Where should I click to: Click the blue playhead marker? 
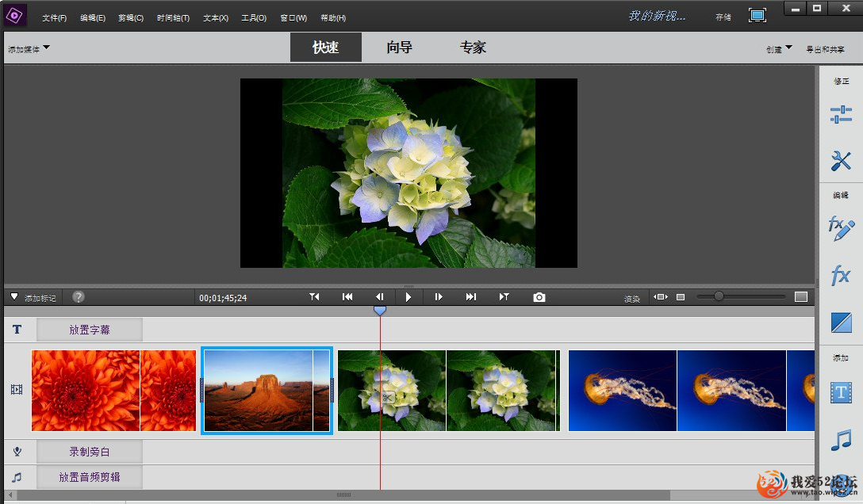(380, 311)
